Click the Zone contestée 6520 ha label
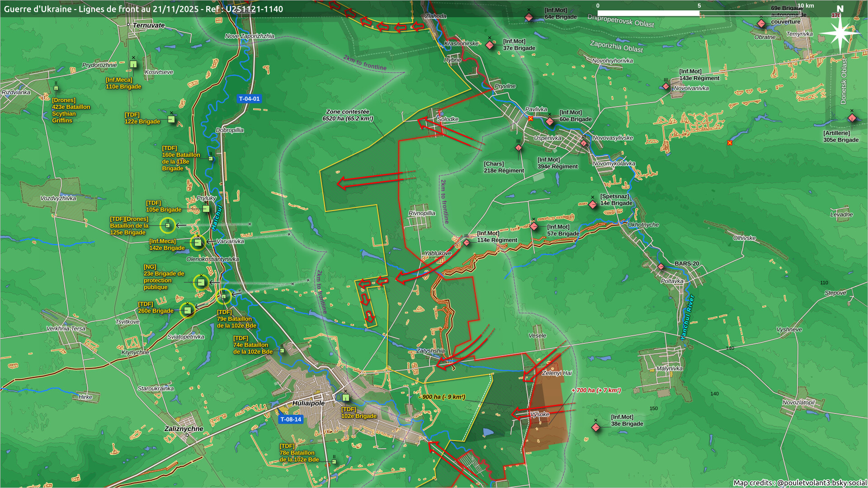This screenshot has width=868, height=488. [x=348, y=115]
